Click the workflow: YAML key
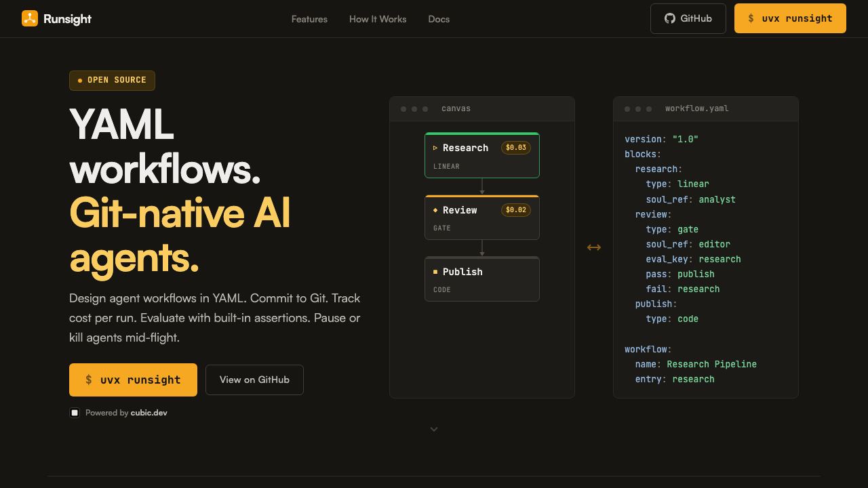 click(x=648, y=349)
